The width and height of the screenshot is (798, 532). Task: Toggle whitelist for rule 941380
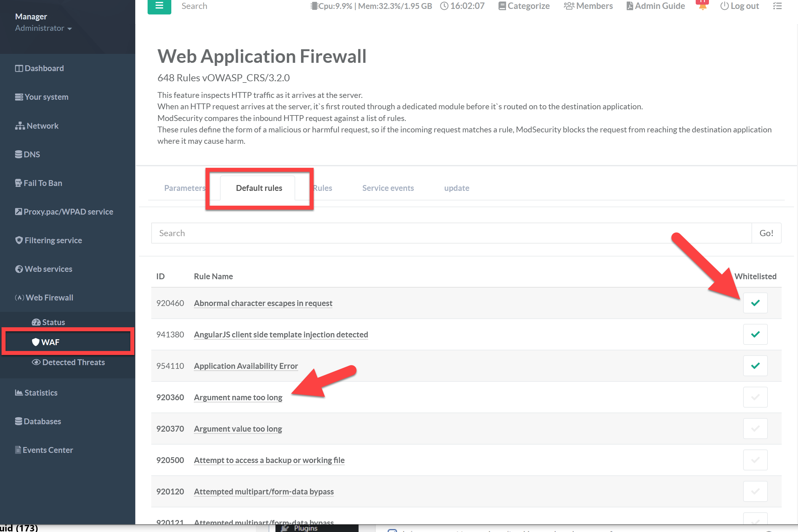pyautogui.click(x=755, y=335)
